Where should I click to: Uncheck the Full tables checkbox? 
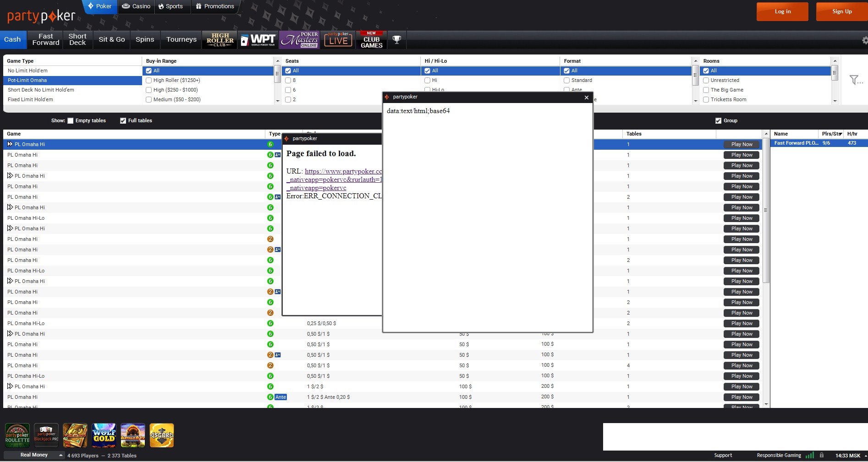pos(123,121)
